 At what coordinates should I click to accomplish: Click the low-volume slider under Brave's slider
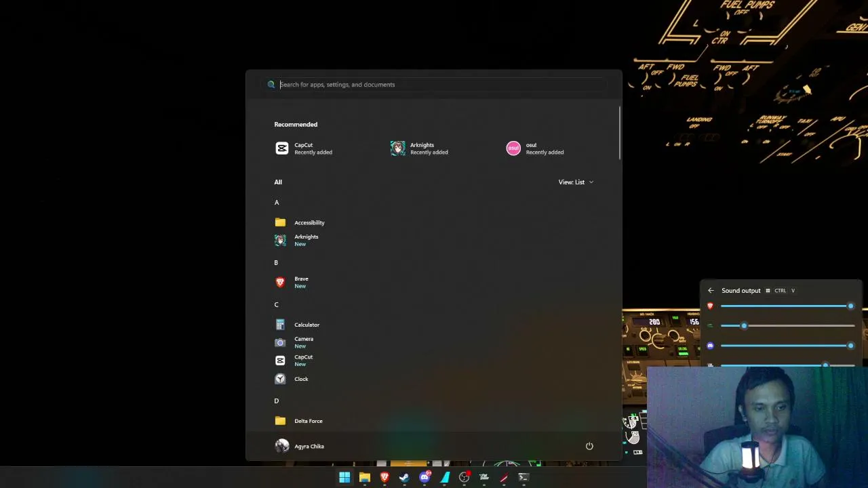click(787, 326)
